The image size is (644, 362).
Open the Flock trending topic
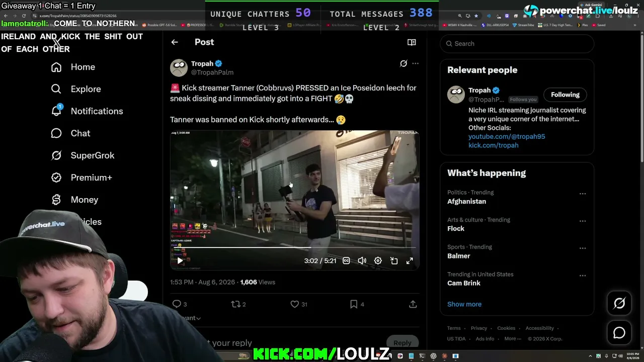tap(456, 228)
